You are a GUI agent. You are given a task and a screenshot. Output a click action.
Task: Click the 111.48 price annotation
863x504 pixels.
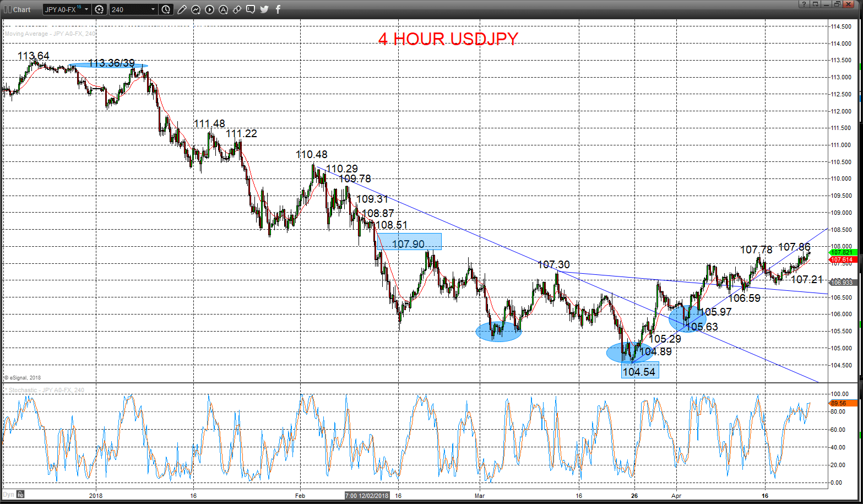(209, 124)
